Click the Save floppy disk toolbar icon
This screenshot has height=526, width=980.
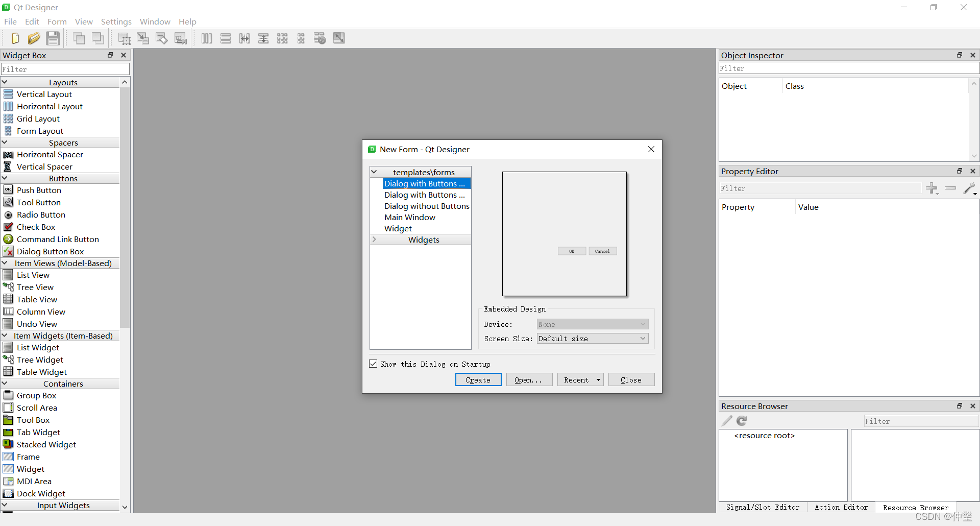click(53, 38)
